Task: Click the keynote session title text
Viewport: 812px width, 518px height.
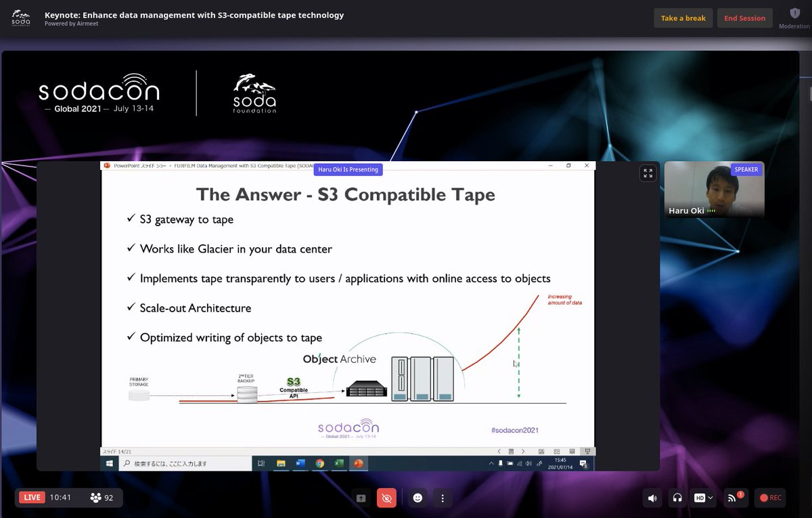Action: click(x=194, y=14)
